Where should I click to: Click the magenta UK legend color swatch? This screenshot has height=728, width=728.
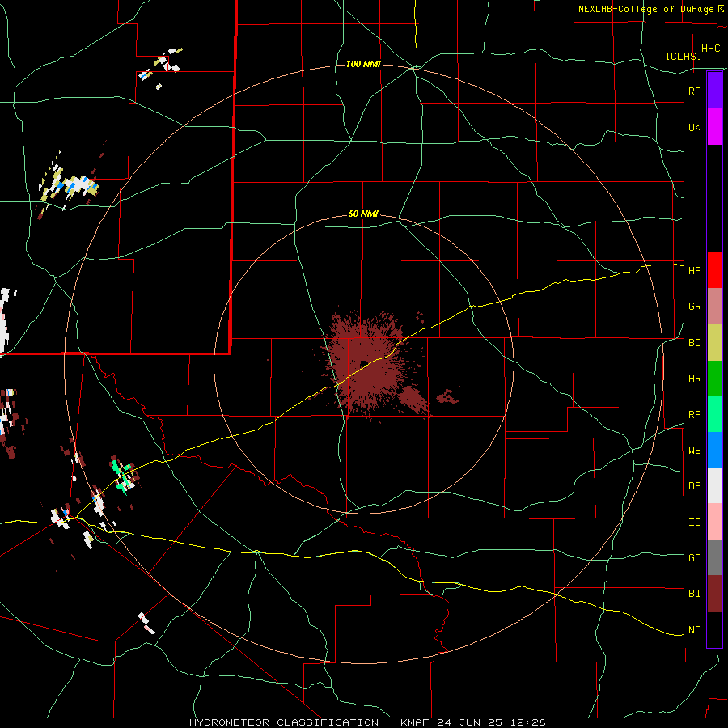(x=714, y=127)
